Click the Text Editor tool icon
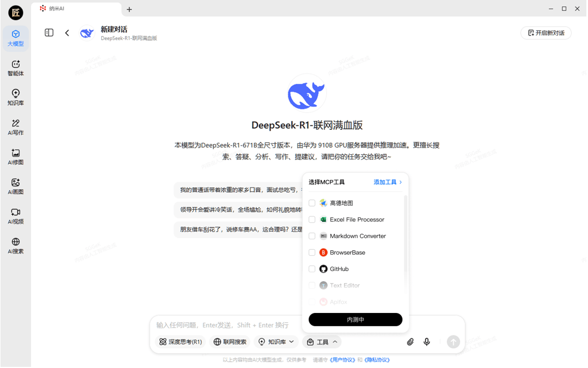Viewport: 588px width, 368px height. 323,285
